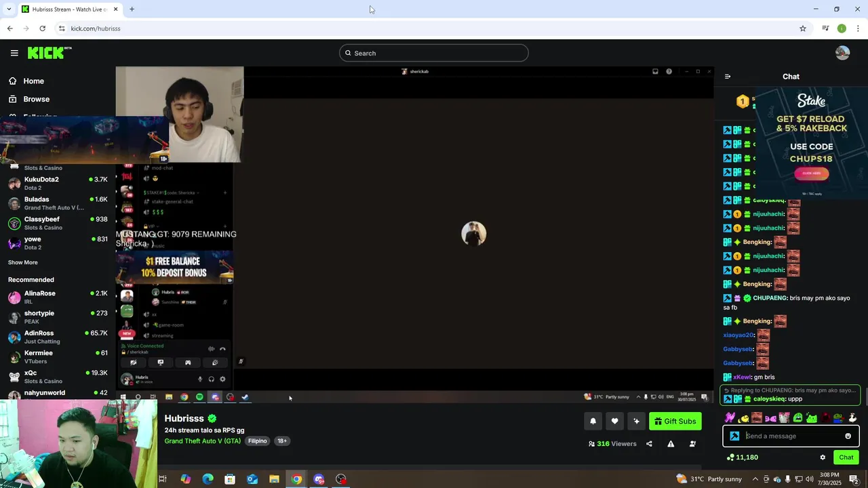Click the Kick search field

point(434,53)
